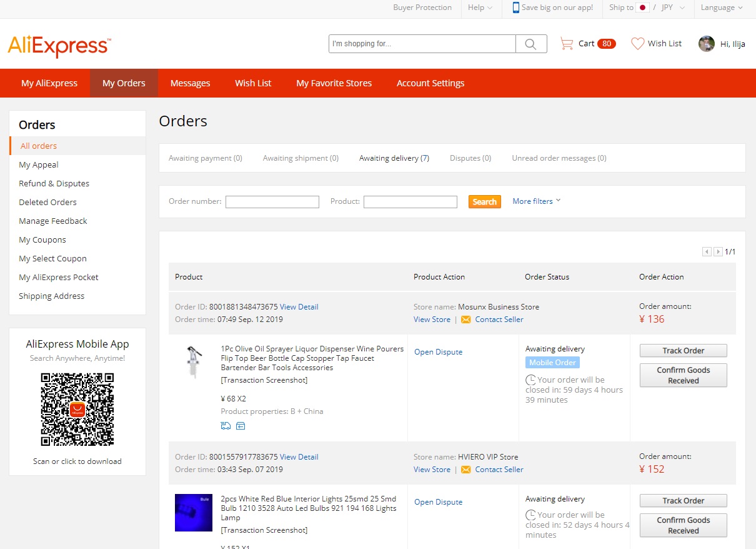Click the envelope icon next to Contact Seller for Mosunx Business Store

(x=465, y=319)
